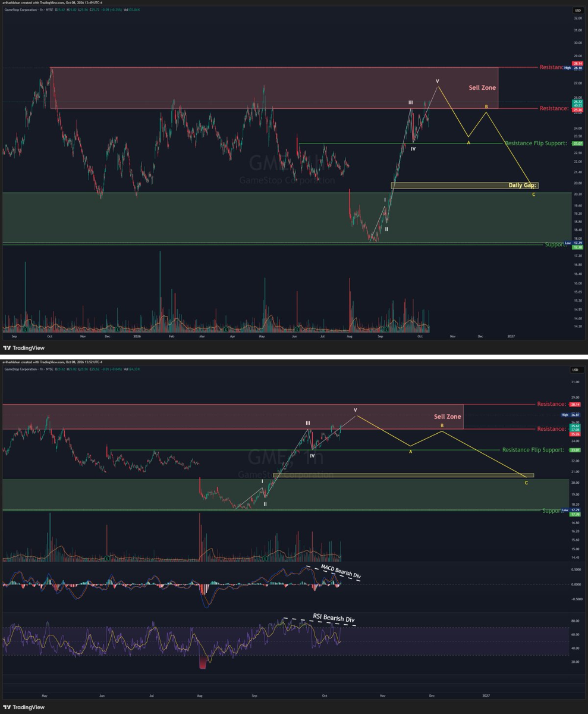Click wave label V on the 12:49 chart
The width and height of the screenshot is (588, 714).
437,81
